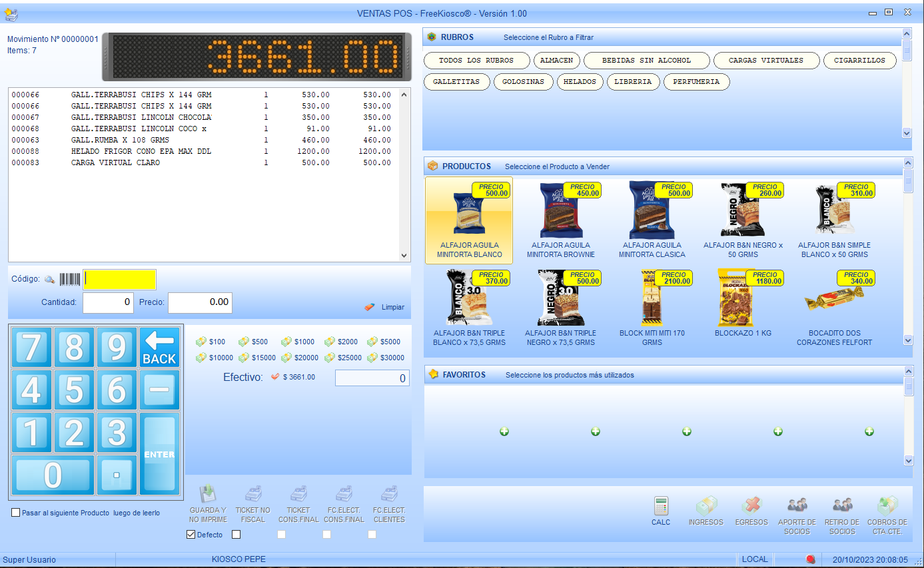Click the Favoritos panel scroll-up arrow
Viewport: 924px width, 568px height.
pyautogui.click(x=908, y=372)
